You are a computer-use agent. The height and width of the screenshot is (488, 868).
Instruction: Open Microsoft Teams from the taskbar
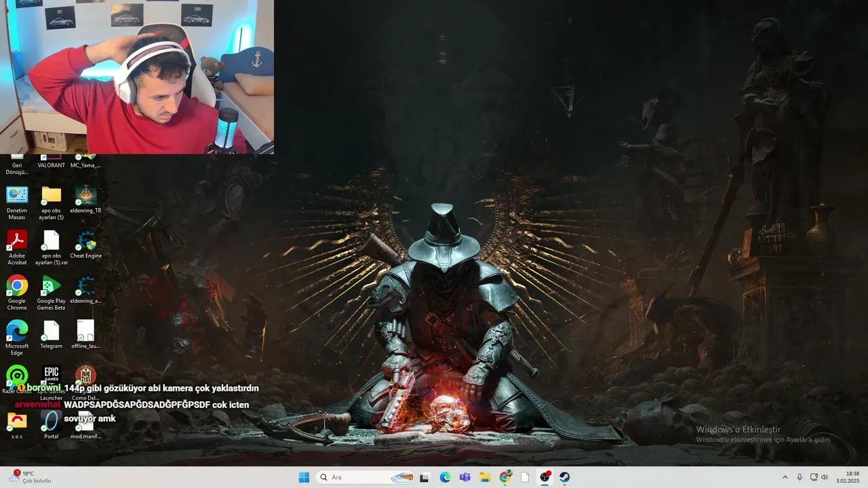(x=465, y=477)
